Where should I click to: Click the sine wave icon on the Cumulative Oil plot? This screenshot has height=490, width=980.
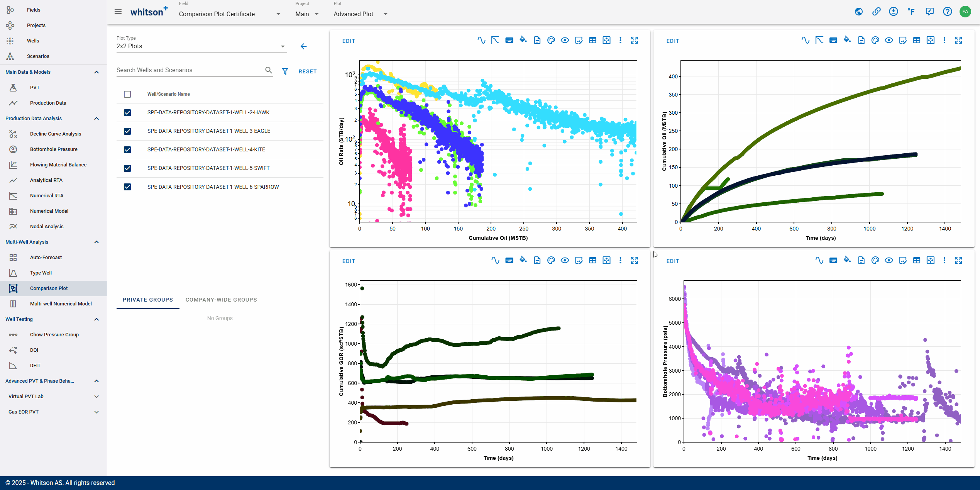(x=805, y=40)
